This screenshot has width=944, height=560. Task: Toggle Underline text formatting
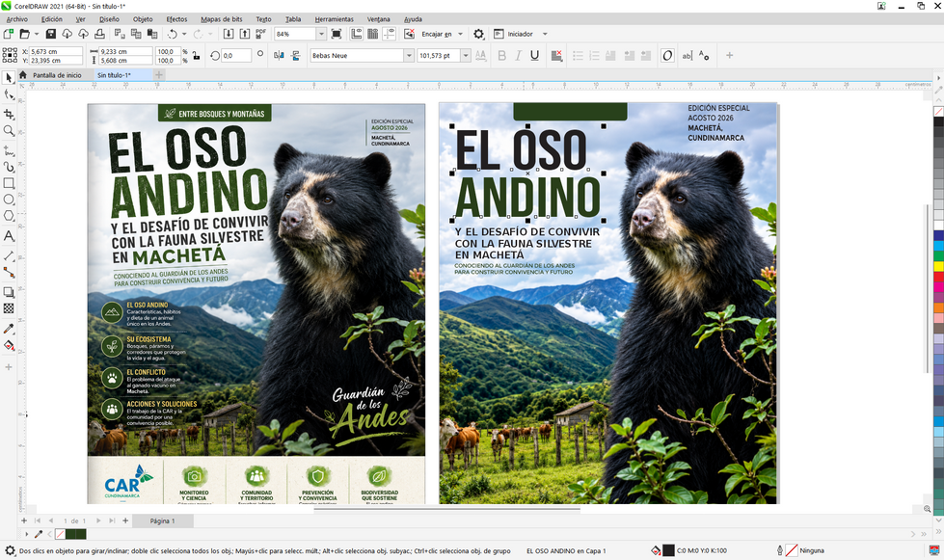[534, 55]
